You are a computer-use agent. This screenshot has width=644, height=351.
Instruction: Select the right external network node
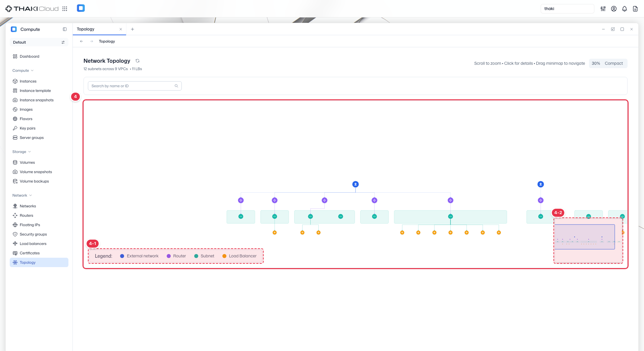(541, 184)
